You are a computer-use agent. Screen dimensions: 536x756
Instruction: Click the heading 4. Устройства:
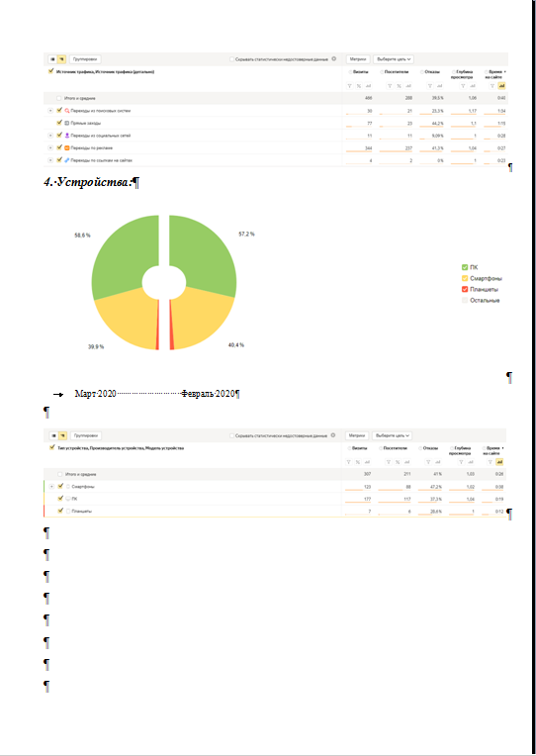coord(87,183)
